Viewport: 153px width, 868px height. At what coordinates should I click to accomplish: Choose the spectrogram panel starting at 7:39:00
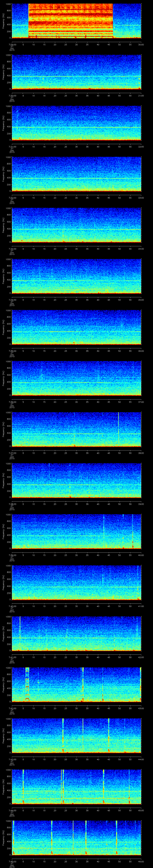coord(77,531)
